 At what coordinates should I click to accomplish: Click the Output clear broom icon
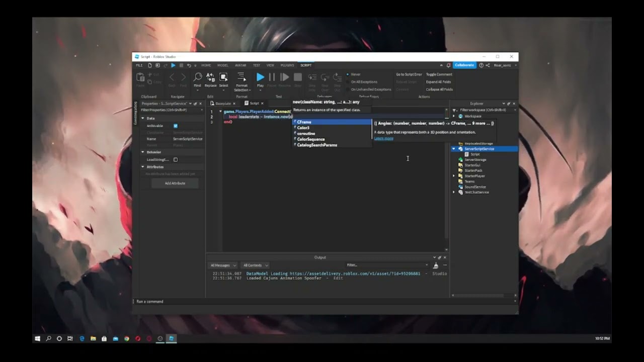[x=436, y=265]
